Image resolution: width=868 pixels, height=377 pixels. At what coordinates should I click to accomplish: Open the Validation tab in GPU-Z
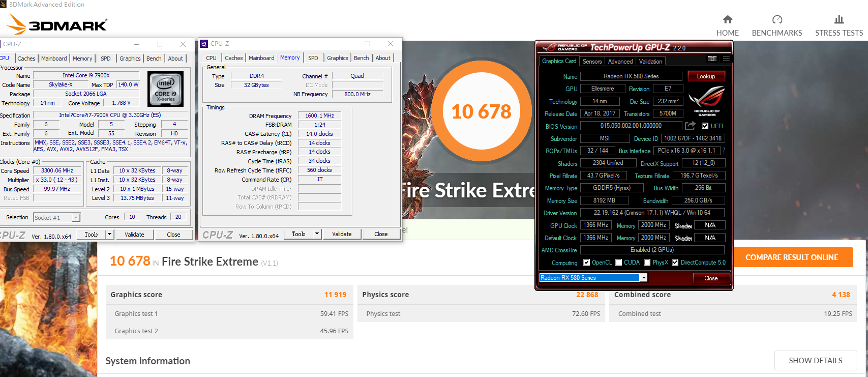pyautogui.click(x=651, y=62)
